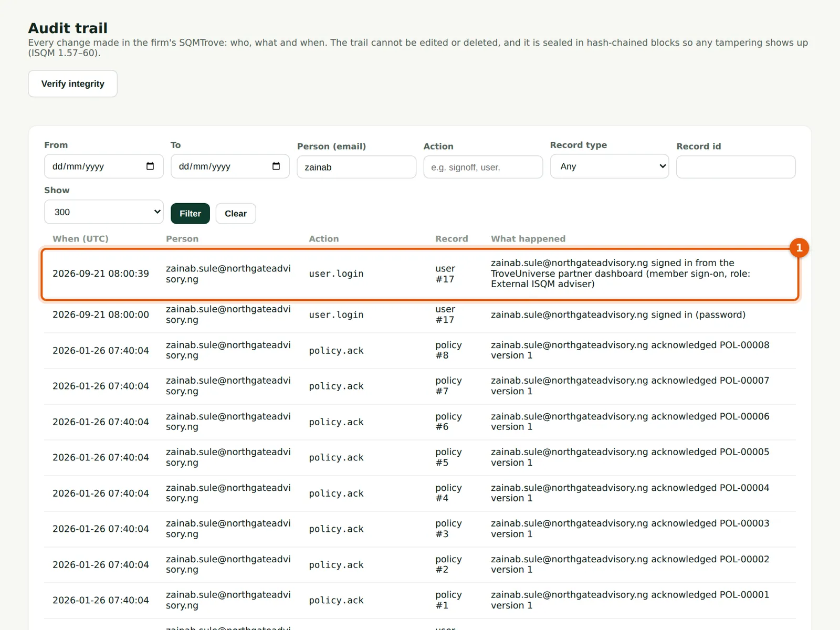Select user.login action in 08:00:00 row

tap(336, 314)
